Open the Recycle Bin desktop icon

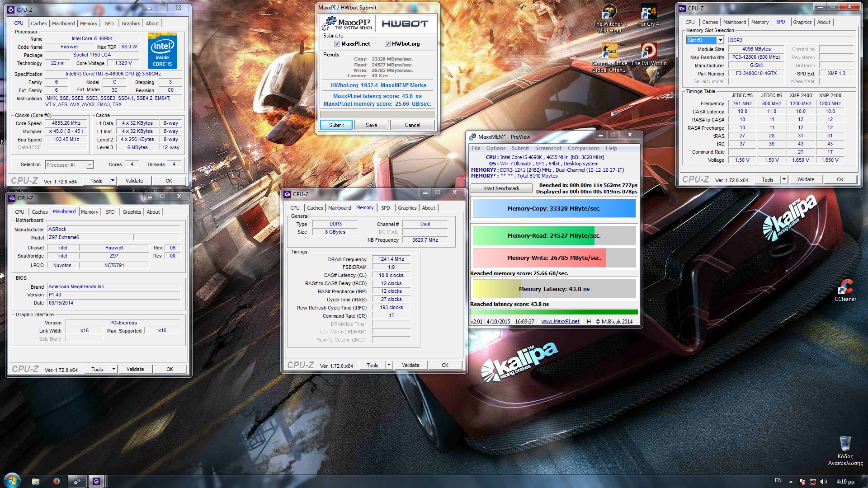[845, 450]
